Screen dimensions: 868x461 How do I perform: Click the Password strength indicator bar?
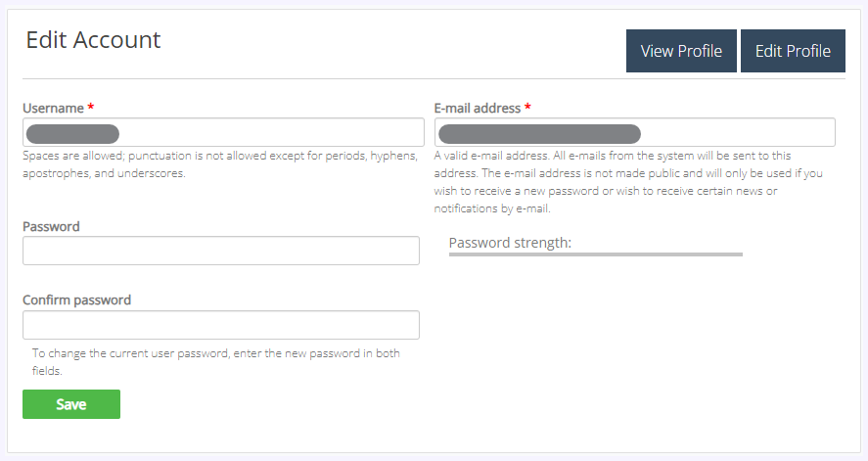coord(596,254)
